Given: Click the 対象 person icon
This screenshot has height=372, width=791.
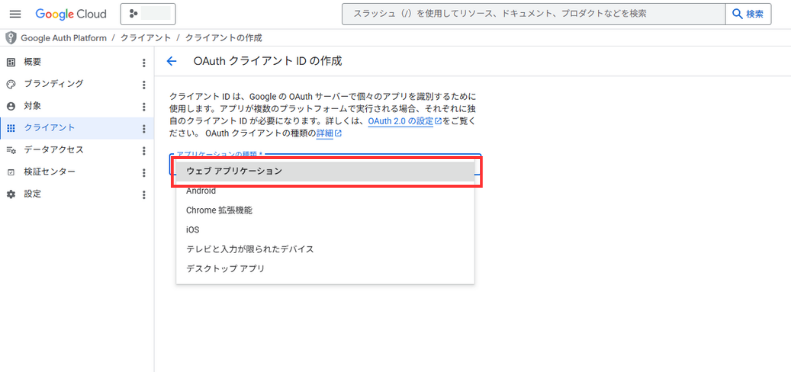Looking at the screenshot, I should click(x=11, y=106).
